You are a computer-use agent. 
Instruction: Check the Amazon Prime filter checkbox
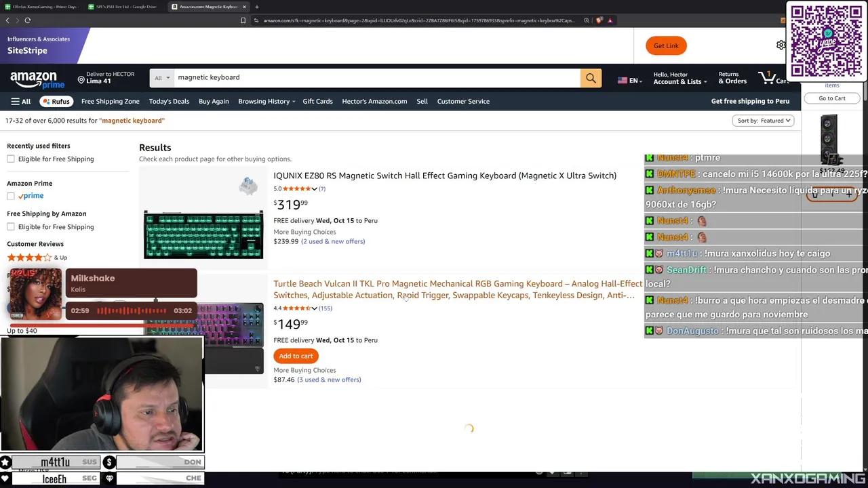11,196
